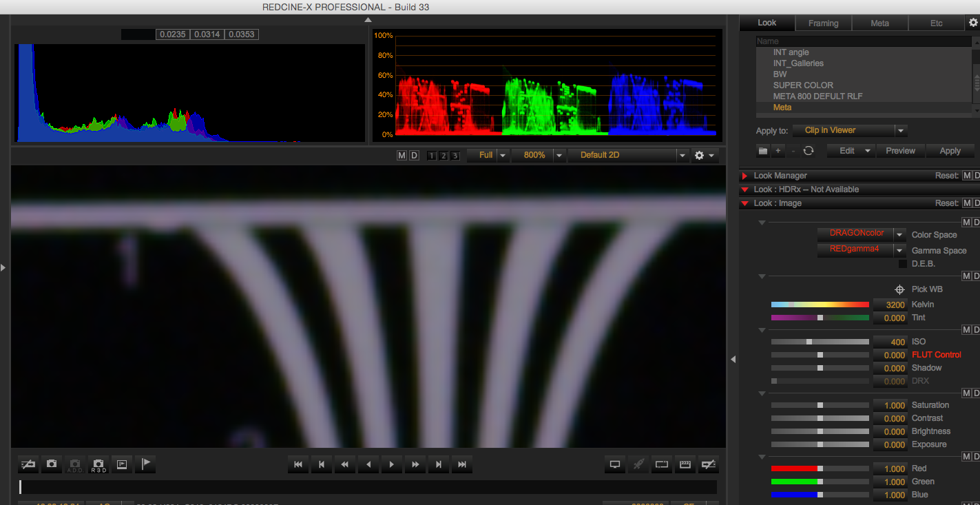Image resolution: width=980 pixels, height=505 pixels.
Task: Refresh the look list with circular arrows
Action: tap(809, 151)
